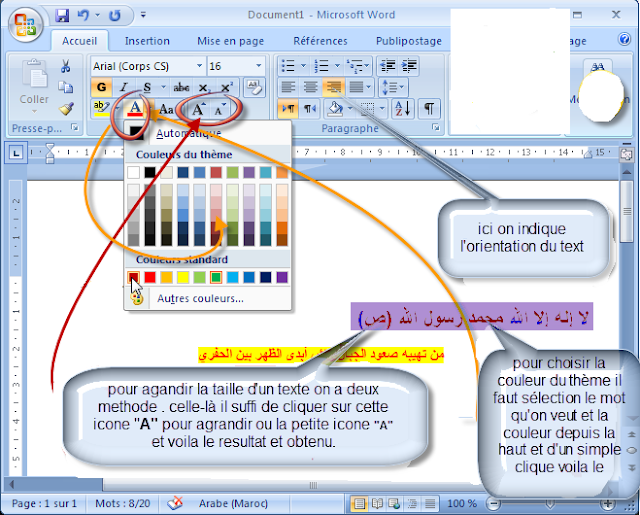
Task: Grow font size with large A
Action: 198,109
